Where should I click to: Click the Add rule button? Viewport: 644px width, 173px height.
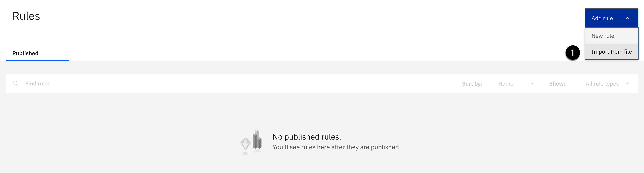click(611, 18)
